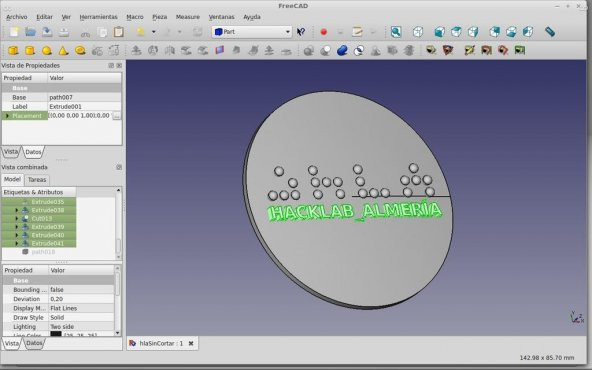Select the Extrude035 tree item
The height and width of the screenshot is (370, 592).
click(48, 202)
